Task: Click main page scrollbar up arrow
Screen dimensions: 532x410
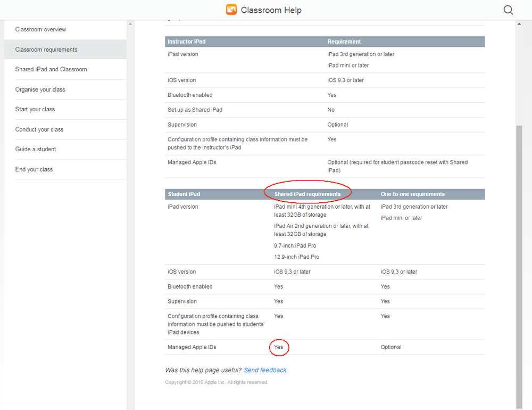Action: [x=519, y=24]
